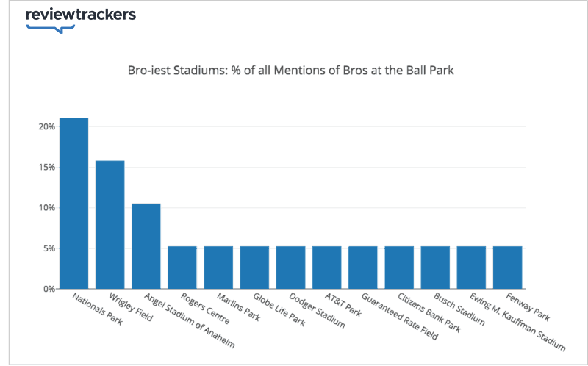This screenshot has height=366, width=588.
Task: Click the reviewtrackers logo
Action: click(81, 21)
